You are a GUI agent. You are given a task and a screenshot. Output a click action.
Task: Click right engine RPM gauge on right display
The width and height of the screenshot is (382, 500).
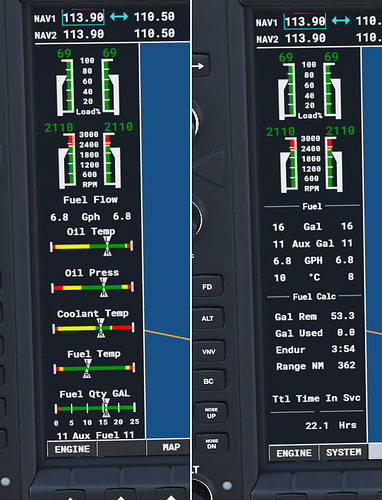334,164
